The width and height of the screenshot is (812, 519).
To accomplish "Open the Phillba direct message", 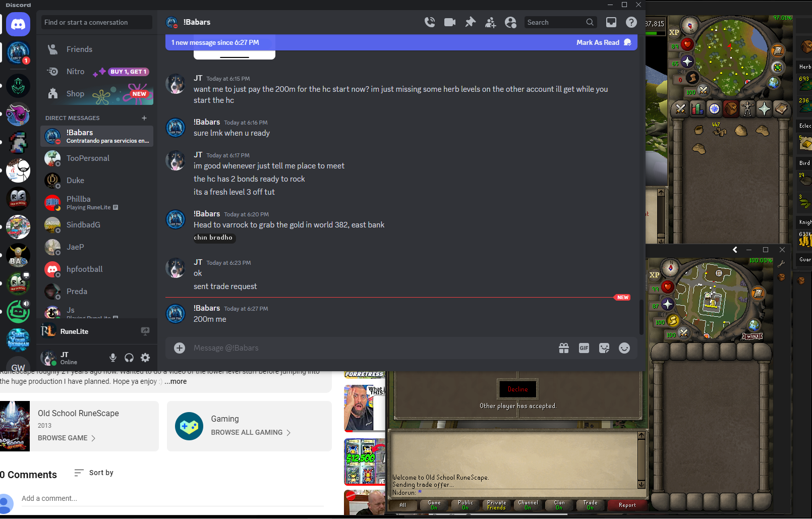I will click(x=97, y=203).
